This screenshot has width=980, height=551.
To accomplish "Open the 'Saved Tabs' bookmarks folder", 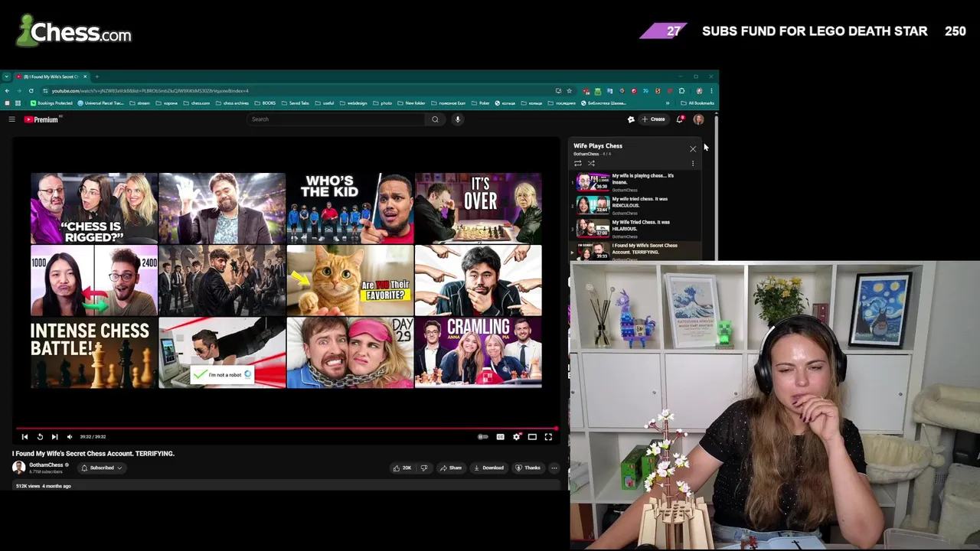I will [x=296, y=103].
